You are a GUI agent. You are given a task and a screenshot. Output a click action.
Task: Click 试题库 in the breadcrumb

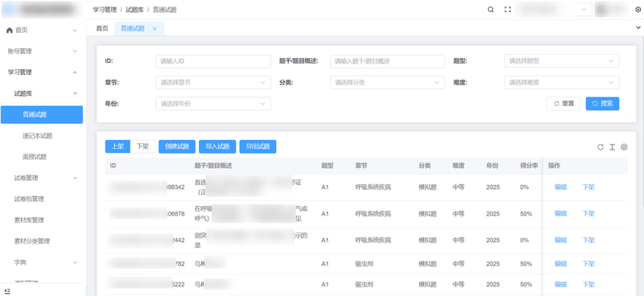(134, 10)
